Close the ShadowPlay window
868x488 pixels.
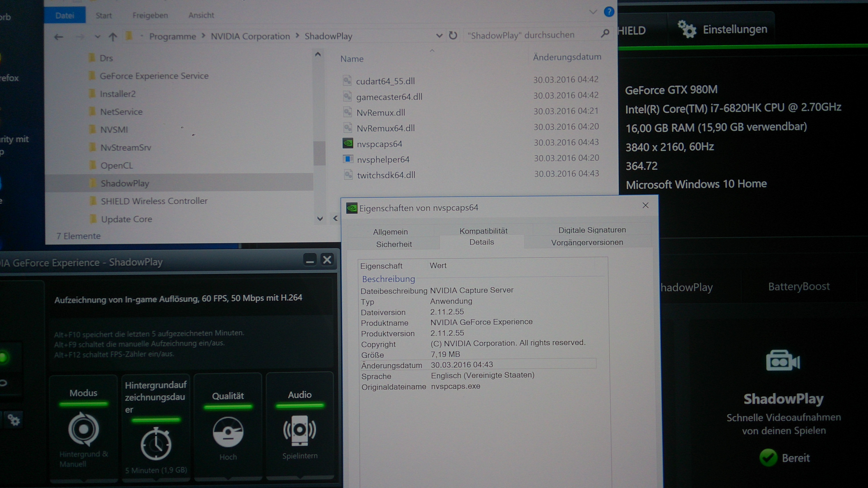click(327, 259)
